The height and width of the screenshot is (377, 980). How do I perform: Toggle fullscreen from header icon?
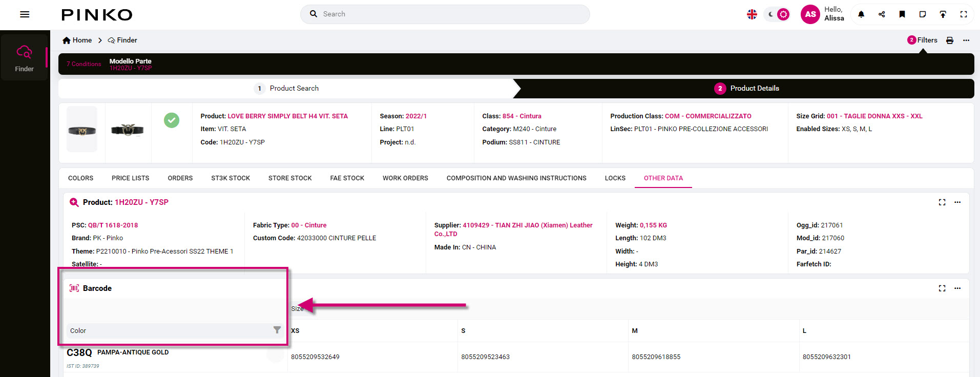point(964,14)
